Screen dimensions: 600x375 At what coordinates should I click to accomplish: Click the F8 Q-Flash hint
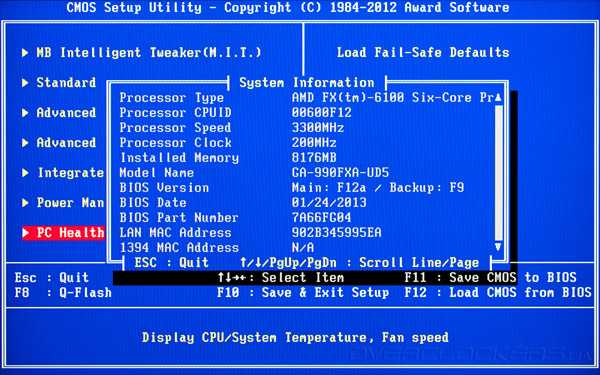(63, 293)
